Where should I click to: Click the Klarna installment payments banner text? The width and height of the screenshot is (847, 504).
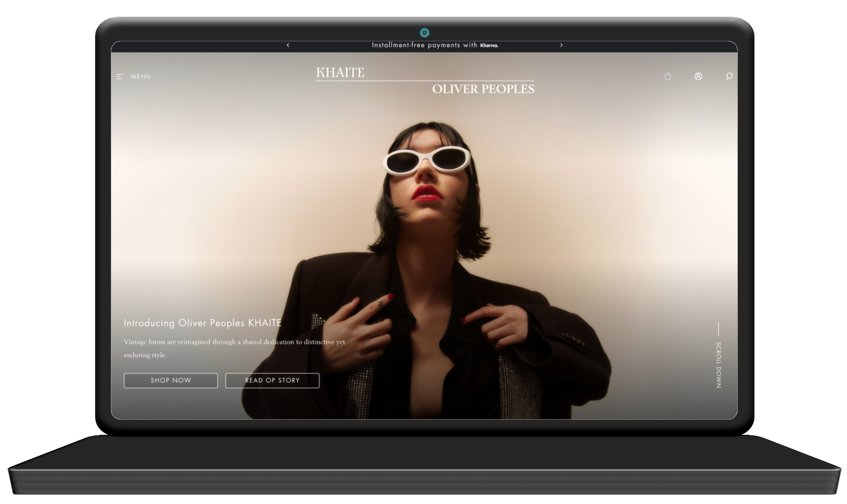pyautogui.click(x=435, y=45)
